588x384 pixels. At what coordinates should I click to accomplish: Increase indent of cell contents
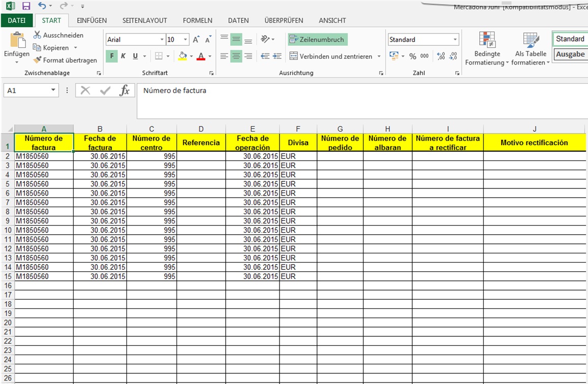pos(277,56)
